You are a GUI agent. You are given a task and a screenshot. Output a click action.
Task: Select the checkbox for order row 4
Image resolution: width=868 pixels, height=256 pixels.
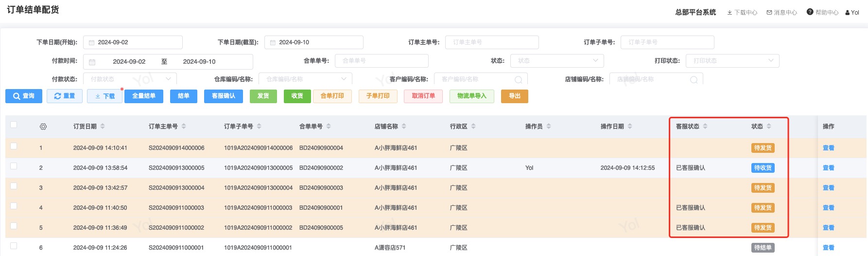click(14, 206)
